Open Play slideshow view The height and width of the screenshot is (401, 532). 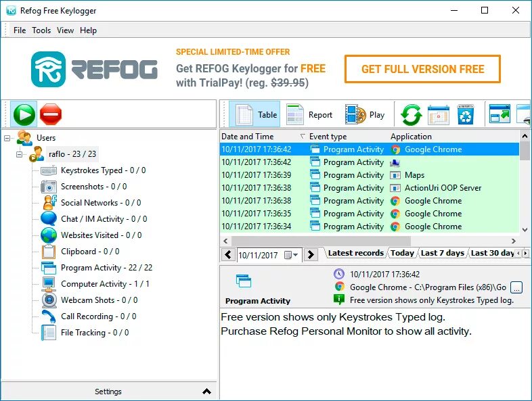365,115
